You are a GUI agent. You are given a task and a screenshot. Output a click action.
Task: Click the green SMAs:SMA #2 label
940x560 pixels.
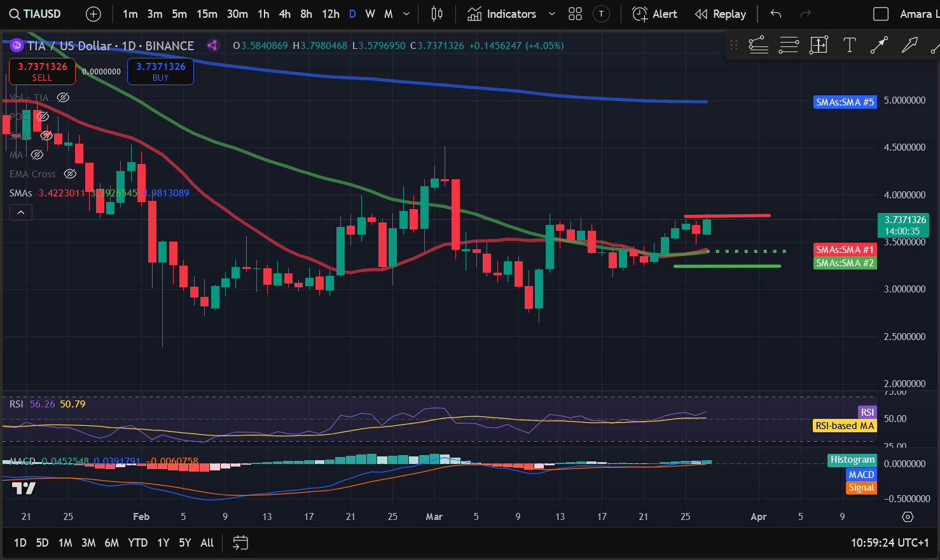pos(845,263)
